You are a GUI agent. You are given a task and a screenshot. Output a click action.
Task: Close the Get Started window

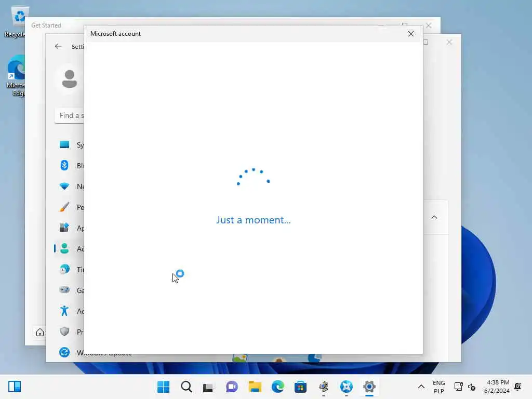[x=429, y=26]
